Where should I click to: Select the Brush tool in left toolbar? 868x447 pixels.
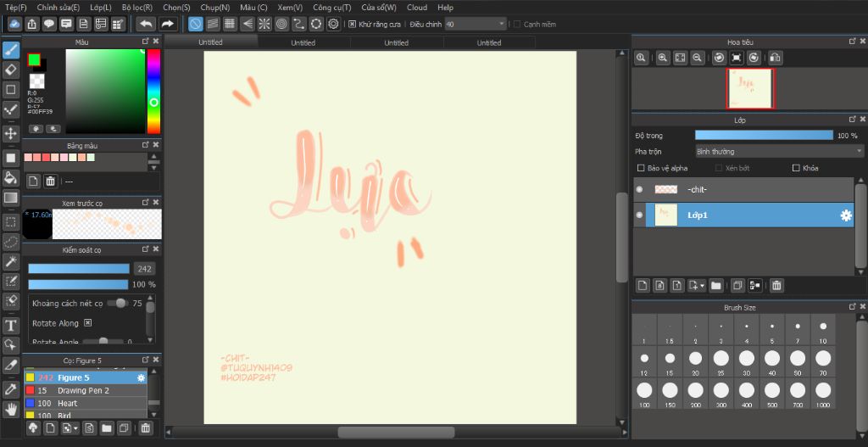10,50
